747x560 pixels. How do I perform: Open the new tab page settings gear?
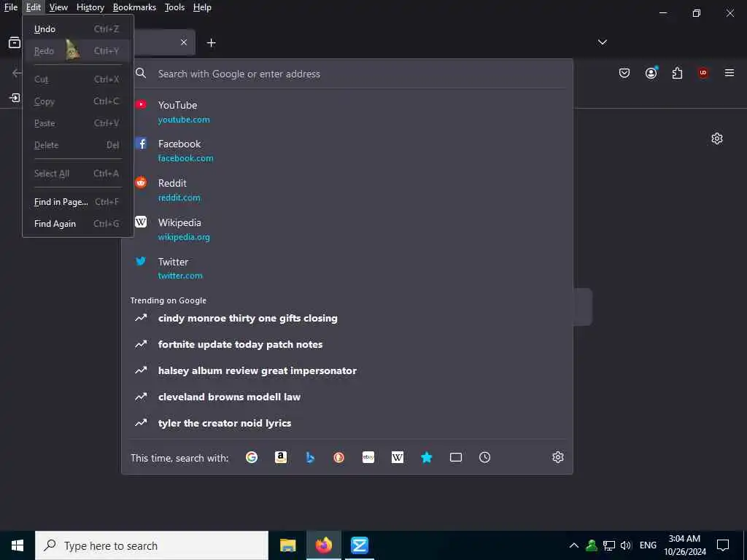pyautogui.click(x=716, y=139)
